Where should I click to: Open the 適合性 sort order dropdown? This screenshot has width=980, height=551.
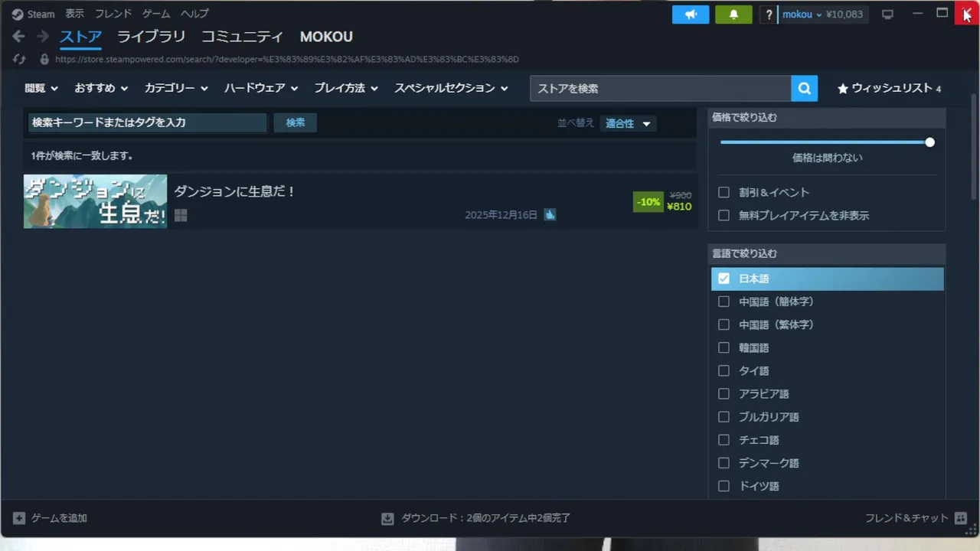[628, 123]
